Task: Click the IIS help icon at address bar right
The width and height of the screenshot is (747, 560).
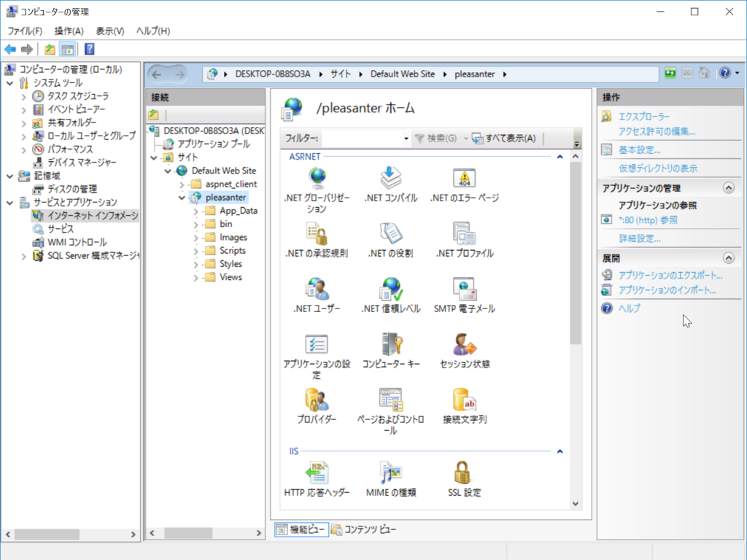Action: tap(724, 74)
